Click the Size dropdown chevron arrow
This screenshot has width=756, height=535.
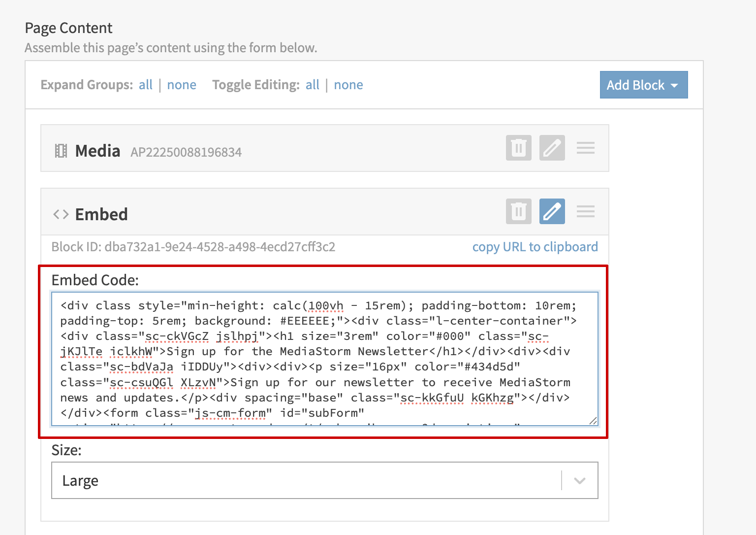click(x=580, y=480)
